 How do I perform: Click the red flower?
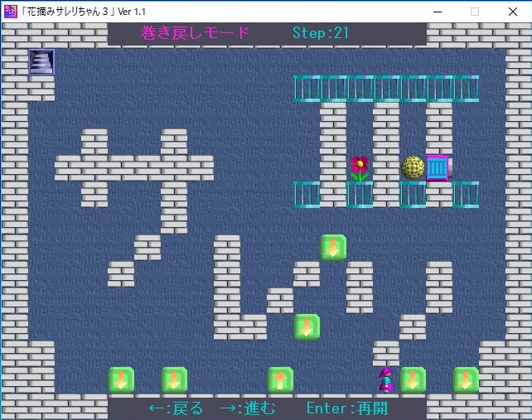point(359,168)
